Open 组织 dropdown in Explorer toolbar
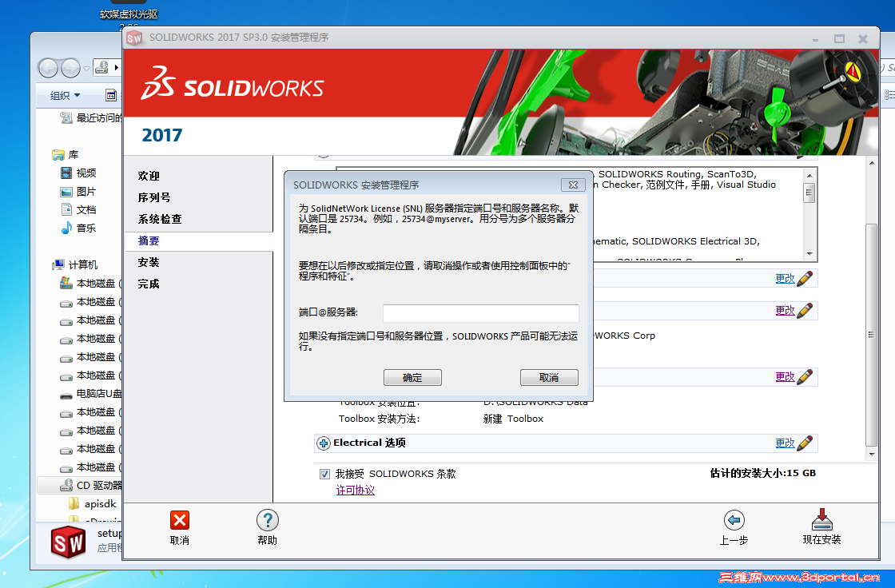The width and height of the screenshot is (895, 588). pyautogui.click(x=65, y=95)
